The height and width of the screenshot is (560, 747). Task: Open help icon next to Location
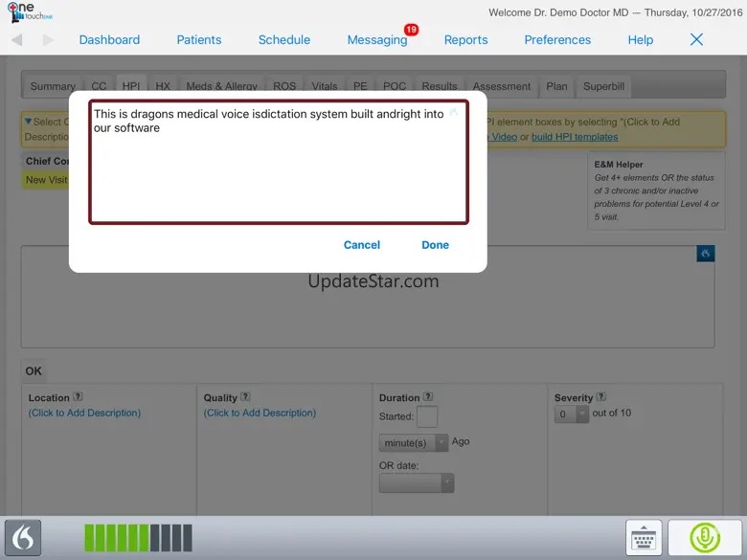click(79, 396)
